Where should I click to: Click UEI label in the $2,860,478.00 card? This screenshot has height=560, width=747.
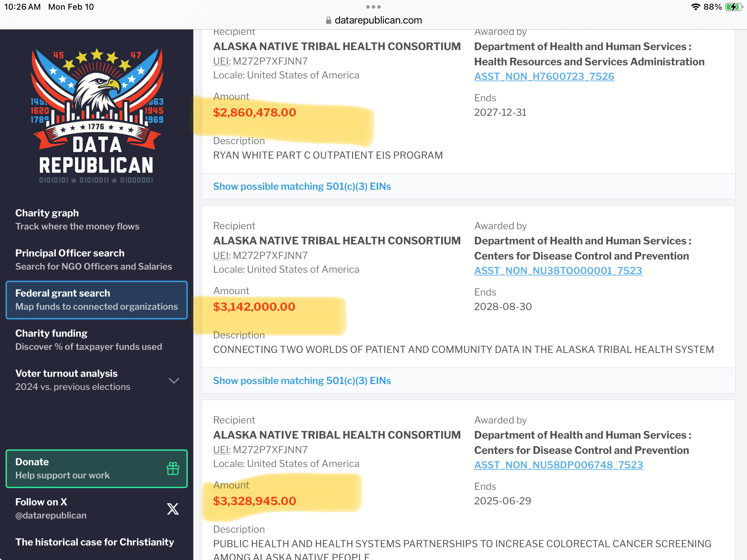[221, 61]
